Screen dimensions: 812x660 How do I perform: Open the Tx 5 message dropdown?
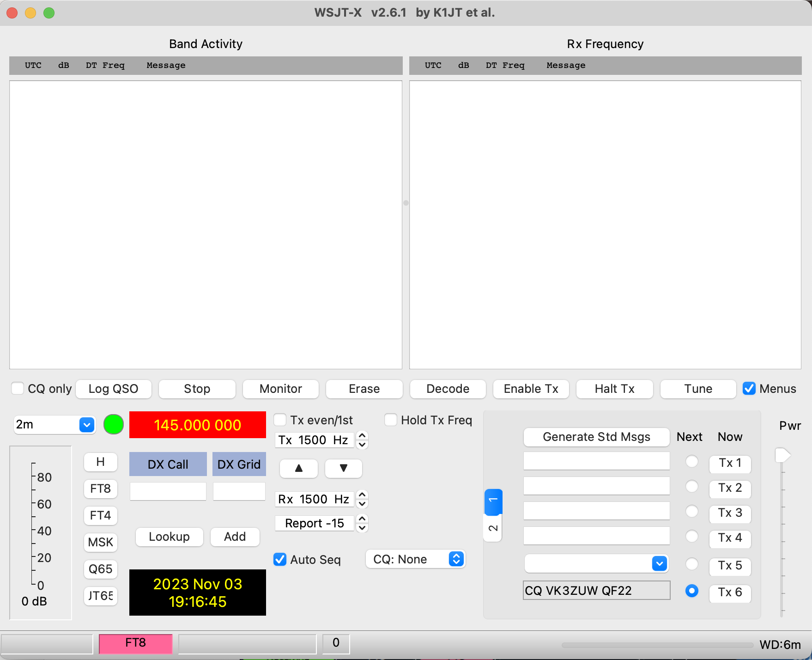(x=659, y=563)
